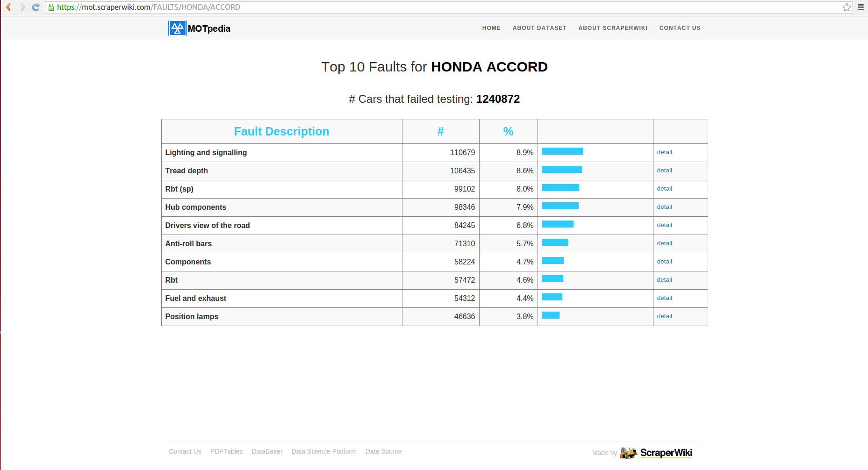The height and width of the screenshot is (470, 868).
Task: Click the browser forward arrow
Action: point(22,7)
